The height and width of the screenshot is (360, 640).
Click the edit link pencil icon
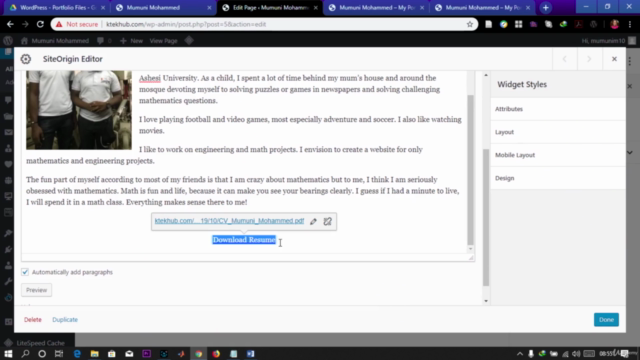click(x=313, y=221)
